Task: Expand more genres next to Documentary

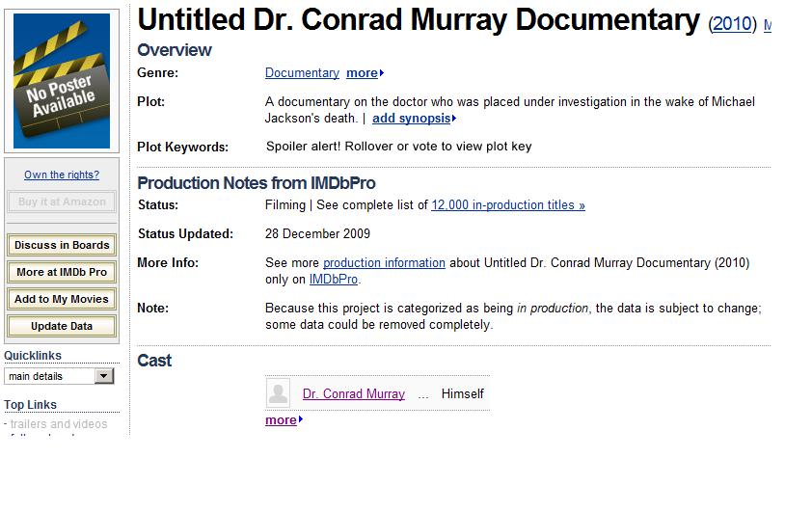Action: [x=365, y=73]
